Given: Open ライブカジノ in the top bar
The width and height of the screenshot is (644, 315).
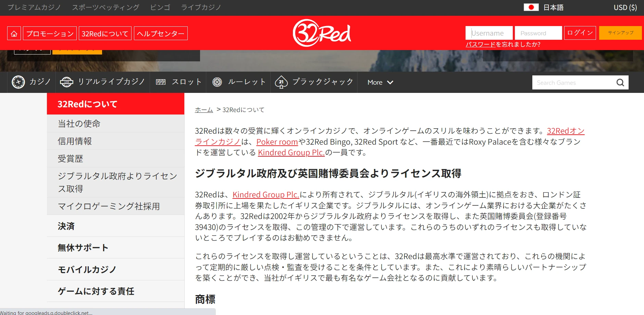Looking at the screenshot, I should pyautogui.click(x=201, y=7).
